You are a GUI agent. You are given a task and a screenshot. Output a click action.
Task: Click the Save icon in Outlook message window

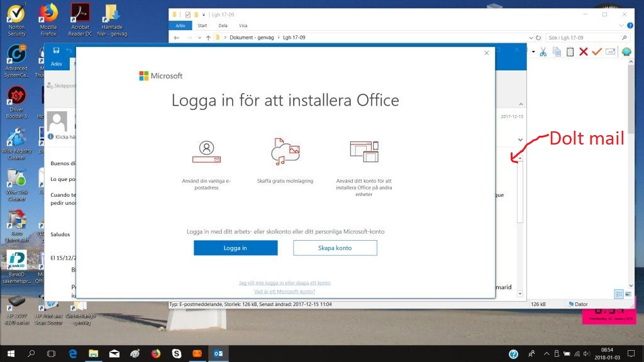pyautogui.click(x=56, y=50)
